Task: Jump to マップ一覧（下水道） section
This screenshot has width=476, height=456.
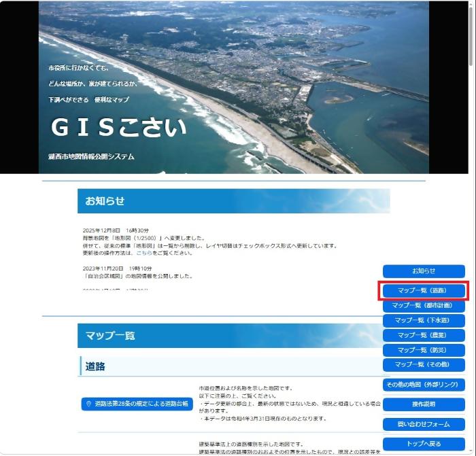Action: 424,320
